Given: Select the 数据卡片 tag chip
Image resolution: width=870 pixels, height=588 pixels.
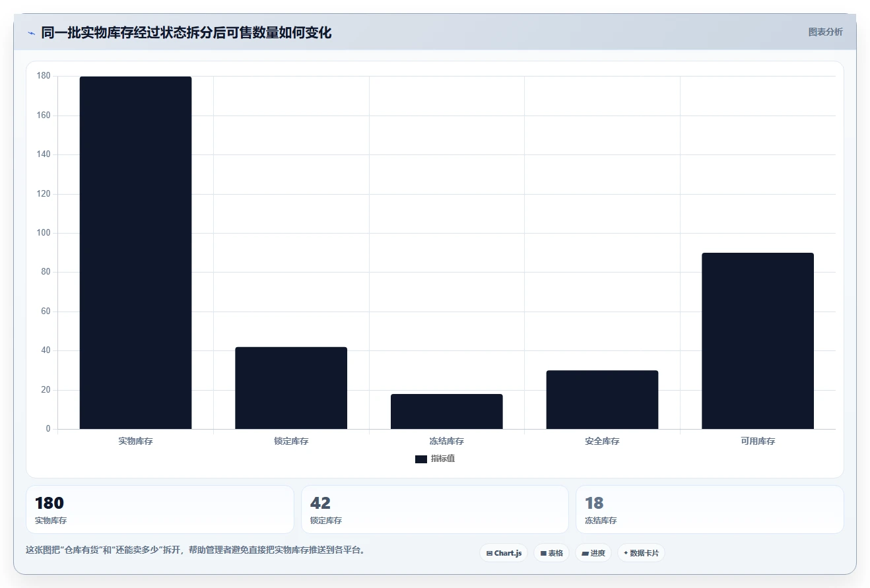Looking at the screenshot, I should click(x=641, y=553).
